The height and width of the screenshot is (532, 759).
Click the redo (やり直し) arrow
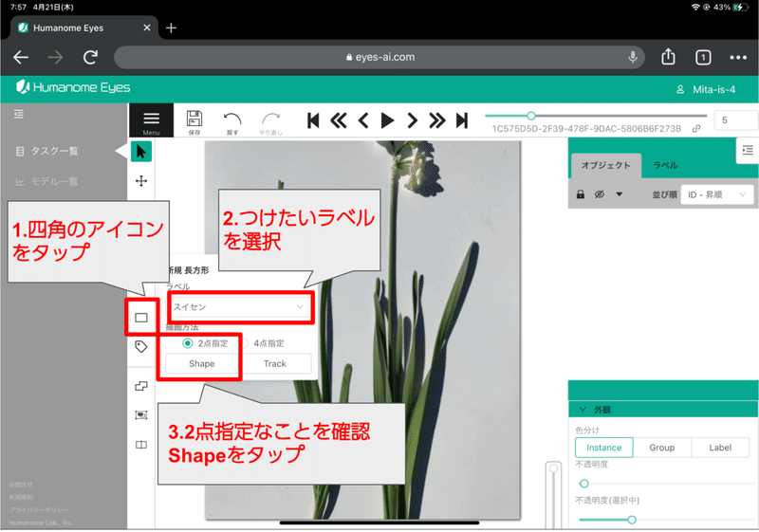pyautogui.click(x=270, y=123)
